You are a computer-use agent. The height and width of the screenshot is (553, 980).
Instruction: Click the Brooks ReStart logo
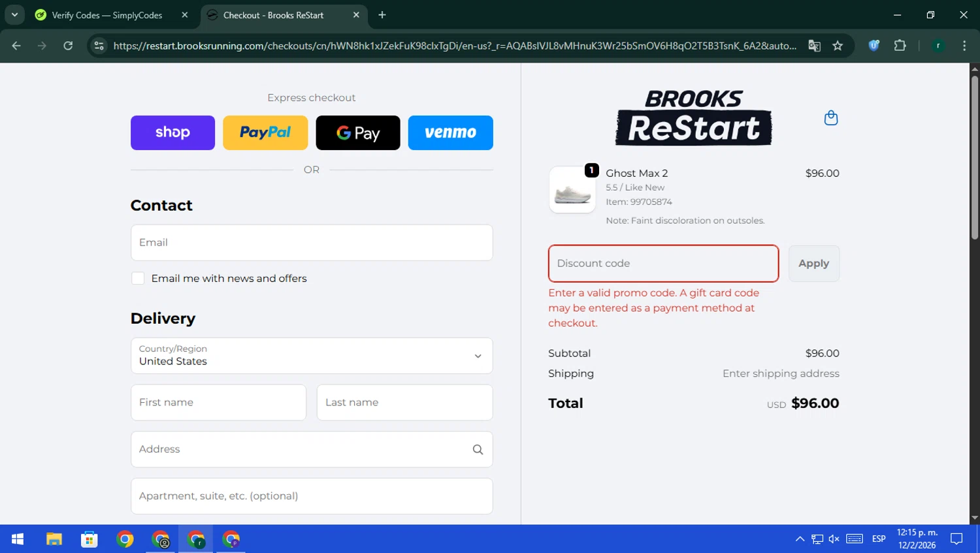693,118
